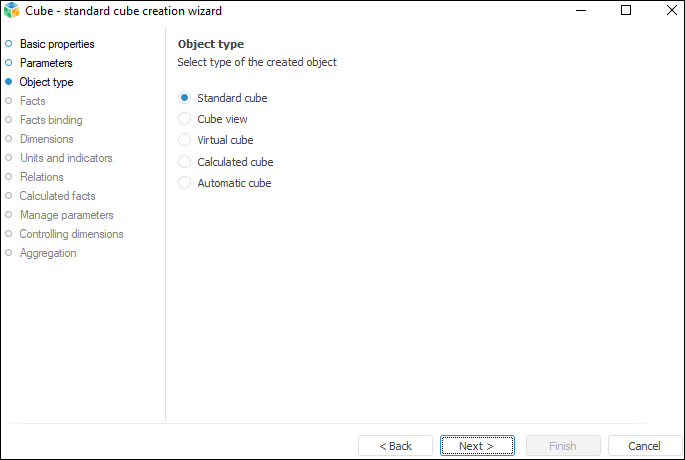The image size is (685, 460).
Task: Choose the Cube view option
Action: [184, 119]
